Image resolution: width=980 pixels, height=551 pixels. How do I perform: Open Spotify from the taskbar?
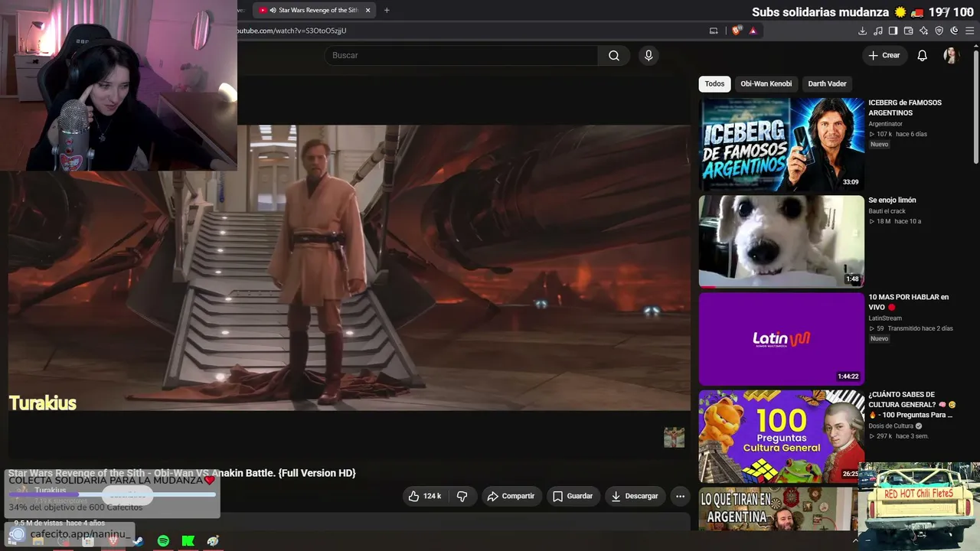(x=163, y=541)
